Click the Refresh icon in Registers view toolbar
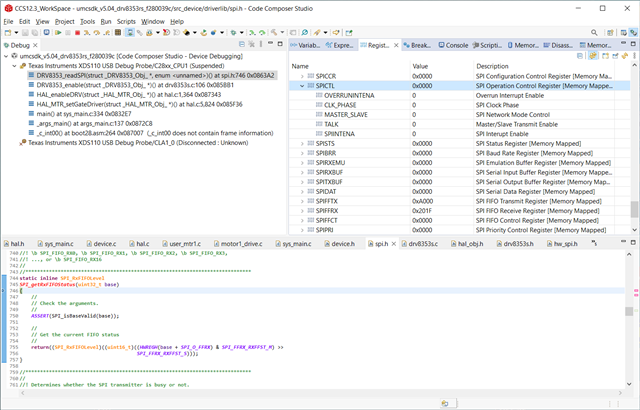The image size is (640, 410). click(x=625, y=55)
